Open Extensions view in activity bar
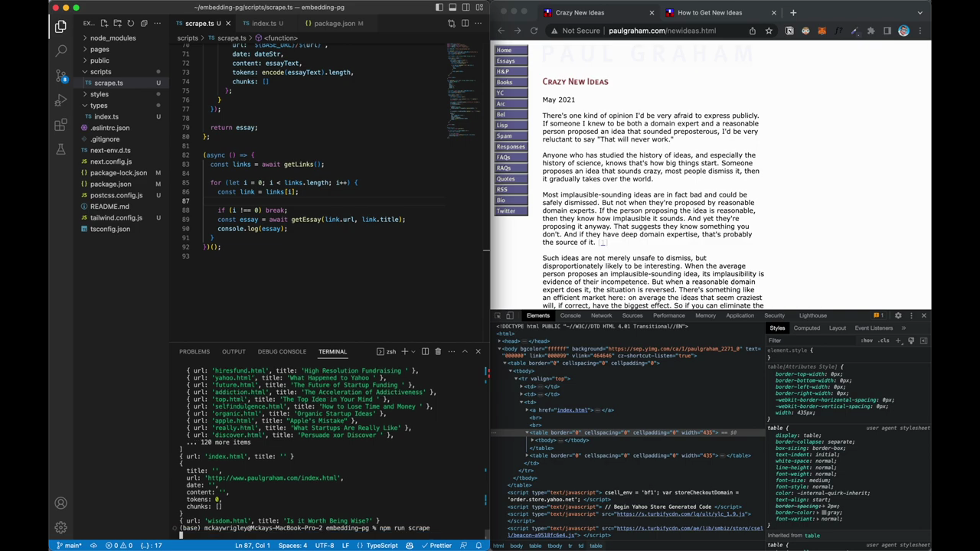 pos(60,124)
